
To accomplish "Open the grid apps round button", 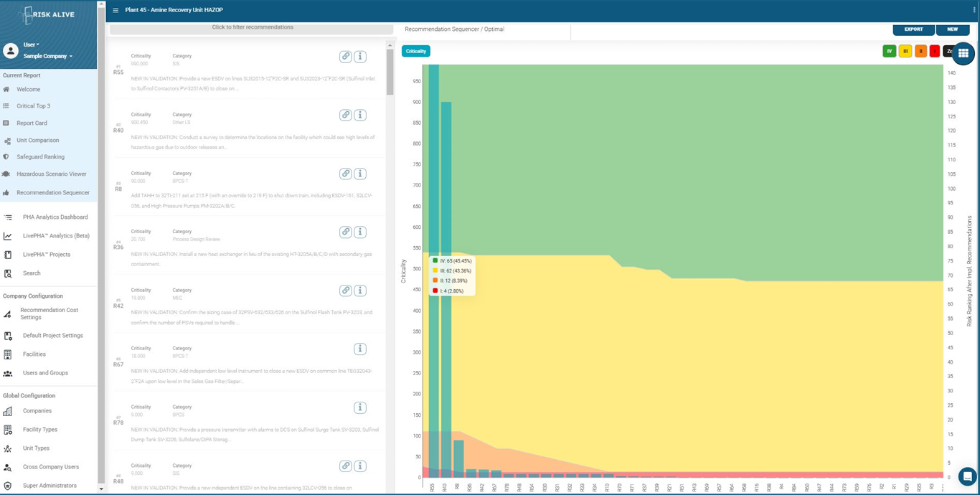I will (963, 53).
